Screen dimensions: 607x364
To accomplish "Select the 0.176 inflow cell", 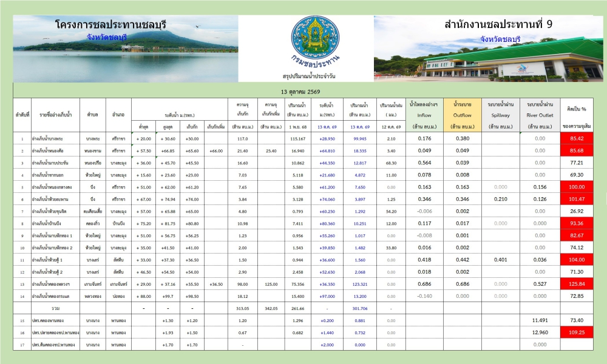I will 424,138.
